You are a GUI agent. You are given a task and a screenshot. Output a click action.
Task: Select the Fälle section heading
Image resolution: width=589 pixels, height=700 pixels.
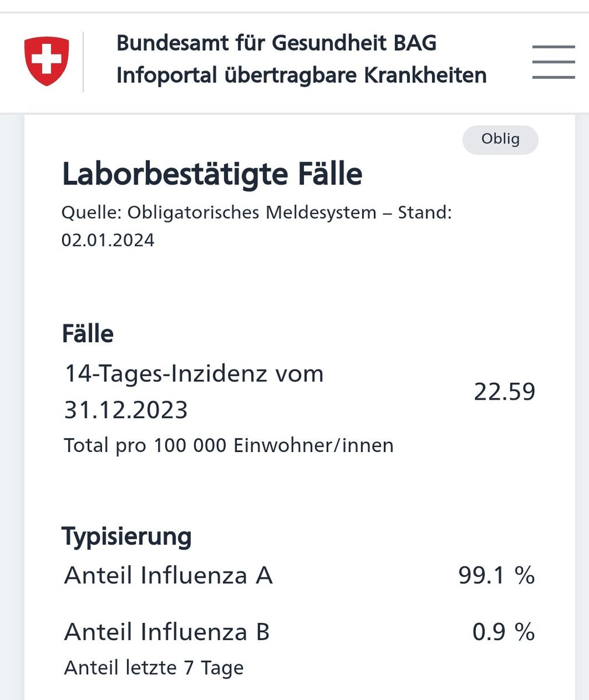(x=87, y=334)
